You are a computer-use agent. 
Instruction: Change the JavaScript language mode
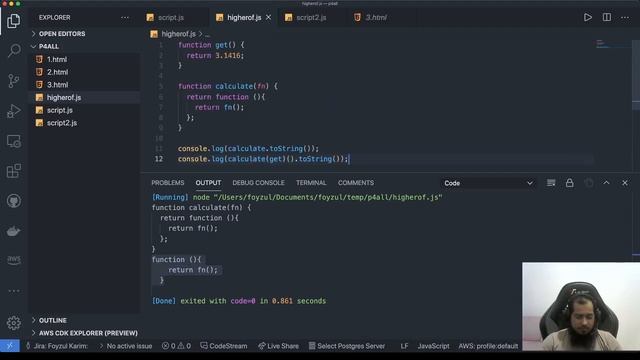(433, 346)
